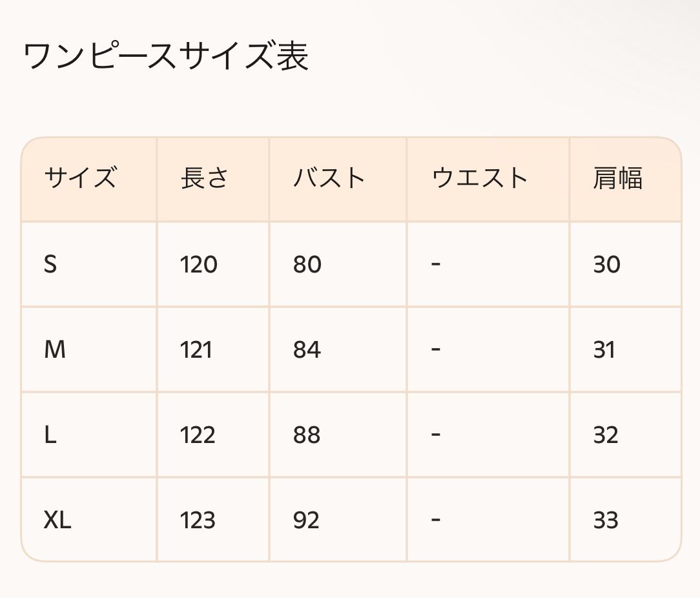Select the shoulder width value 33

pyautogui.click(x=606, y=520)
